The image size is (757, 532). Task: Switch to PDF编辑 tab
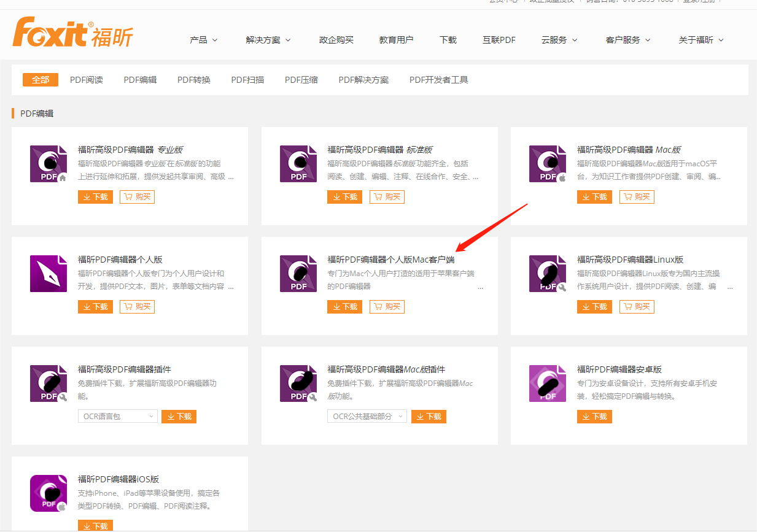tap(140, 80)
